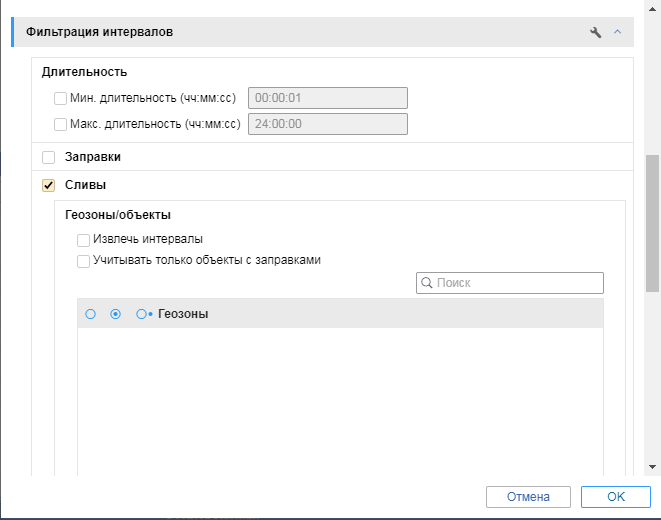This screenshot has width=661, height=520.
Task: Enable Учитывать только объекты с заправками
Action: tap(84, 260)
